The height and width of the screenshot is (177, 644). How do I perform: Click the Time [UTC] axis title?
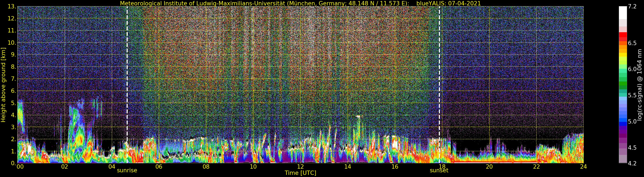(300, 173)
